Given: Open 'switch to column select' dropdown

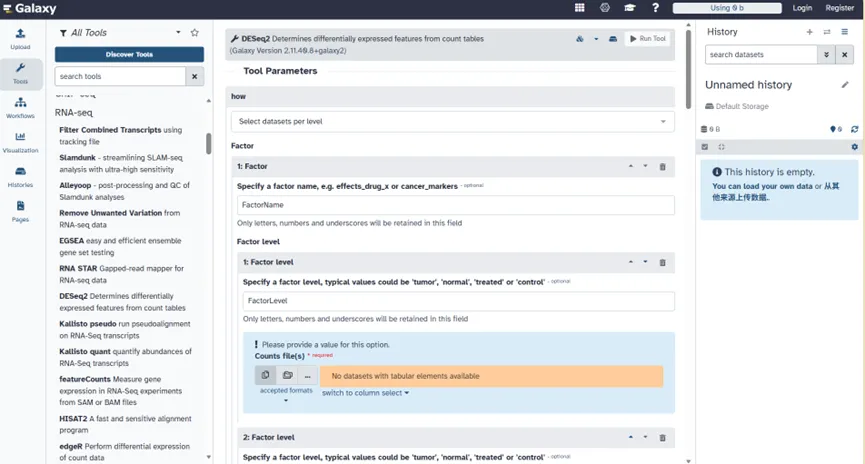Looking at the screenshot, I should 365,393.
